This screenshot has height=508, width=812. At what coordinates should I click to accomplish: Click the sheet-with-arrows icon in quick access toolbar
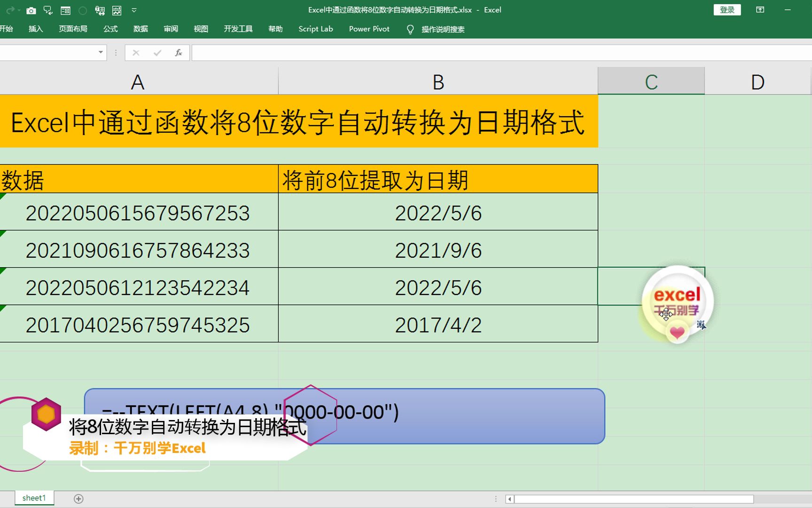[x=100, y=10]
